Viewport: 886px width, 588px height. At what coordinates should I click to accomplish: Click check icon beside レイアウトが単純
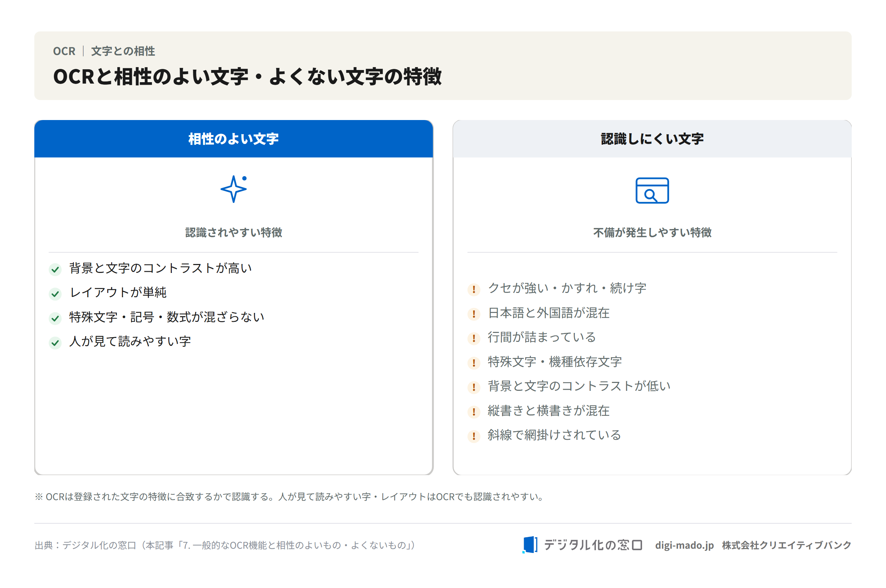point(55,294)
